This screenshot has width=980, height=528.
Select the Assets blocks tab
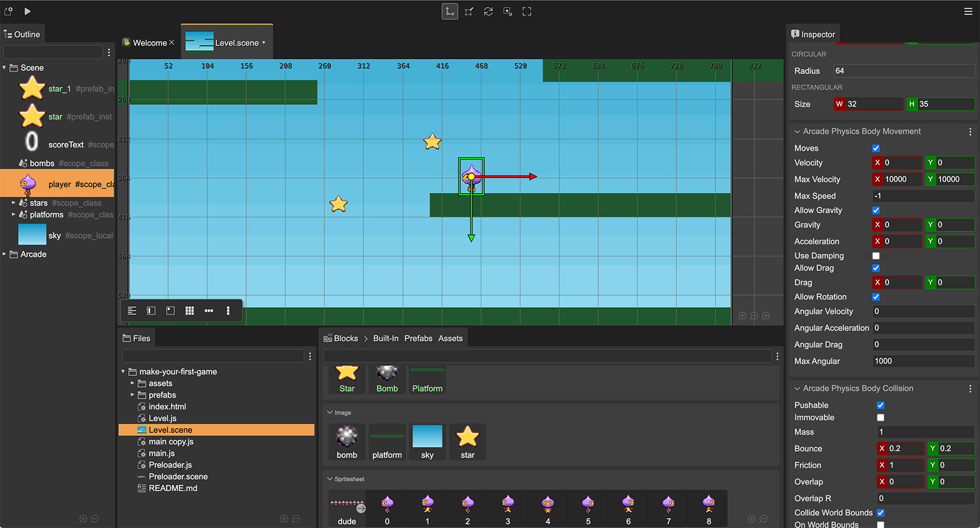[x=450, y=339]
